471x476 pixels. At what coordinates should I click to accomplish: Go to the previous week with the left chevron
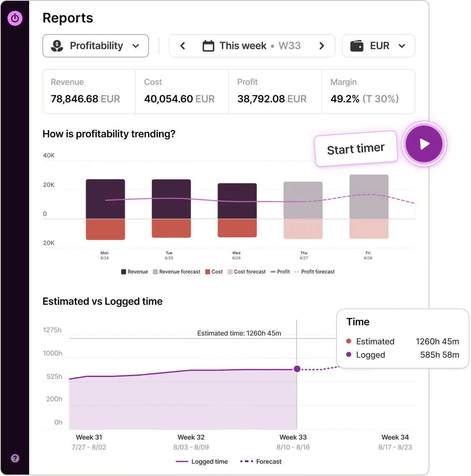(x=183, y=46)
